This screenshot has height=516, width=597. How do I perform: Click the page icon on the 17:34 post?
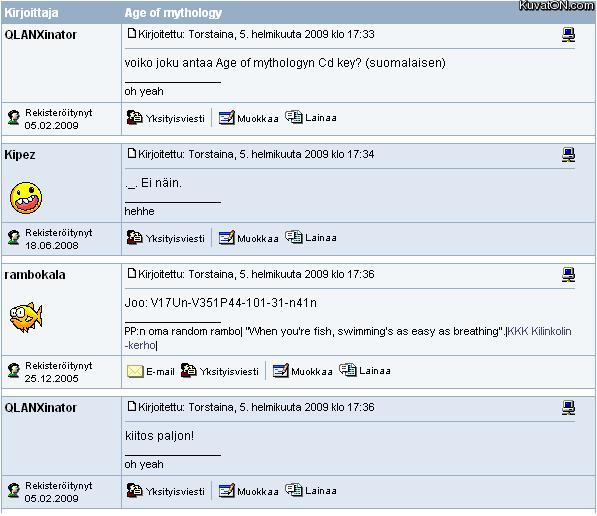click(x=132, y=153)
